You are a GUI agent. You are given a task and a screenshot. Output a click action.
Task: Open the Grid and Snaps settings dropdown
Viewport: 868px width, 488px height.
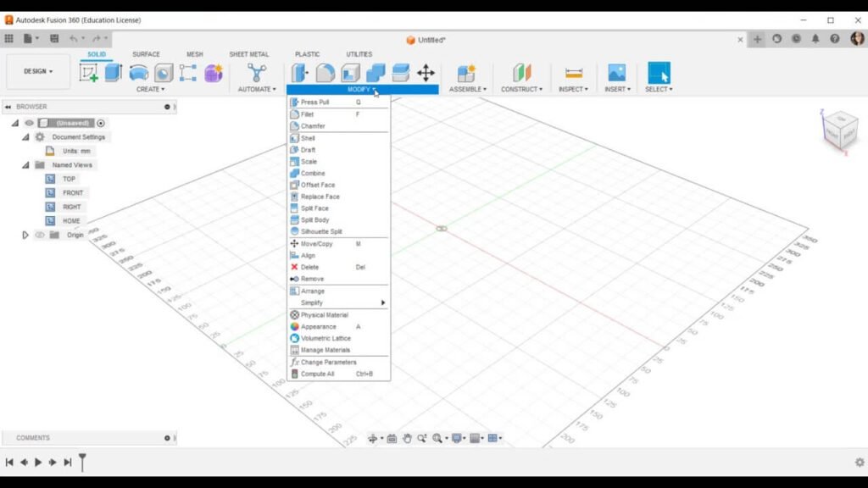[477, 438]
